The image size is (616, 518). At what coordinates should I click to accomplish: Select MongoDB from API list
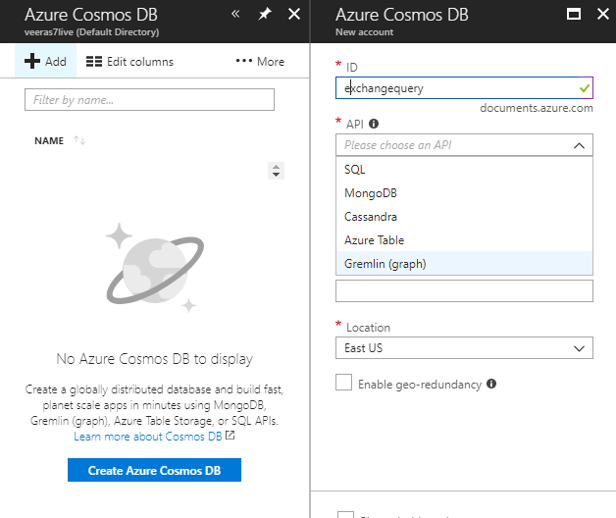click(464, 193)
